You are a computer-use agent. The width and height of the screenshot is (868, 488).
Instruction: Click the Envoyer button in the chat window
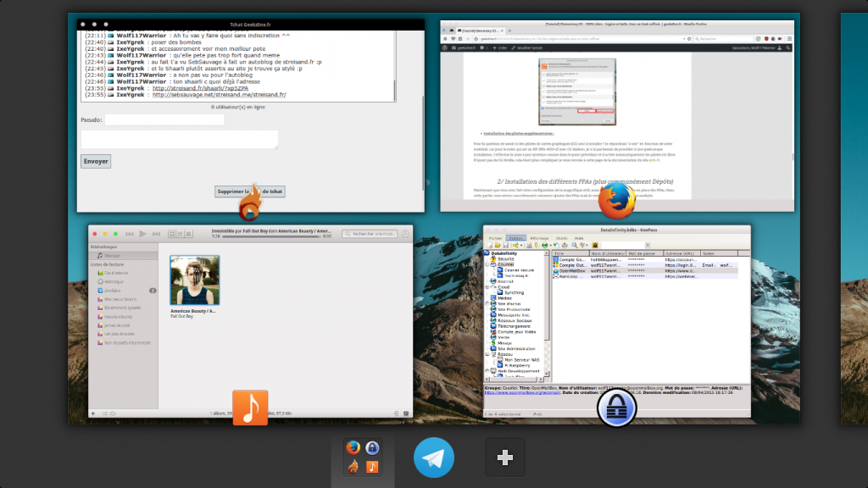tap(95, 161)
